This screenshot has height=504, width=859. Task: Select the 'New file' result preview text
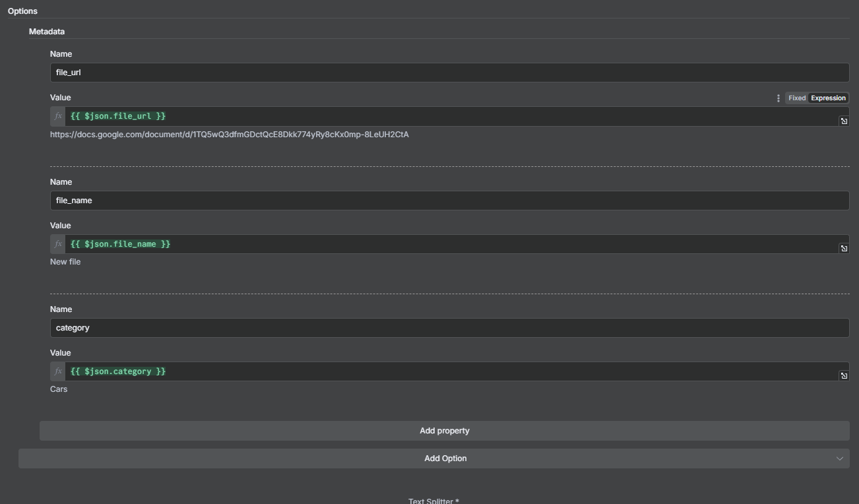[65, 262]
